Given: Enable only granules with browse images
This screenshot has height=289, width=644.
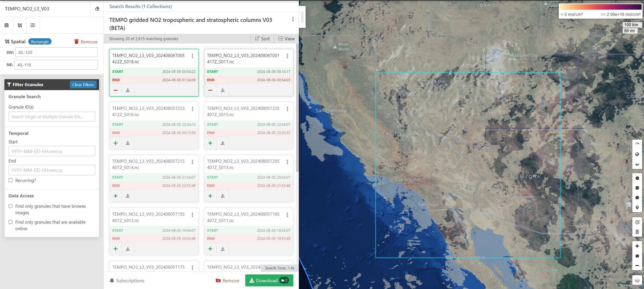Looking at the screenshot, I should pos(11,206).
